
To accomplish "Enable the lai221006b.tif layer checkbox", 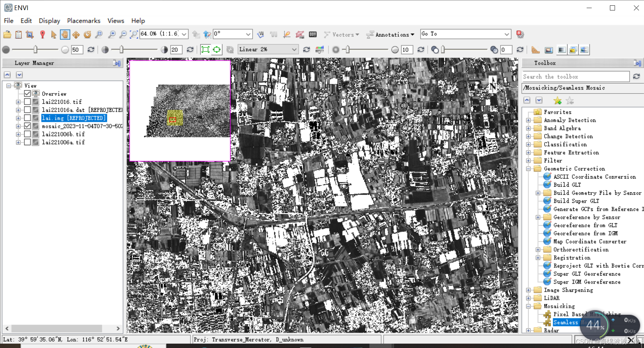I will [27, 134].
